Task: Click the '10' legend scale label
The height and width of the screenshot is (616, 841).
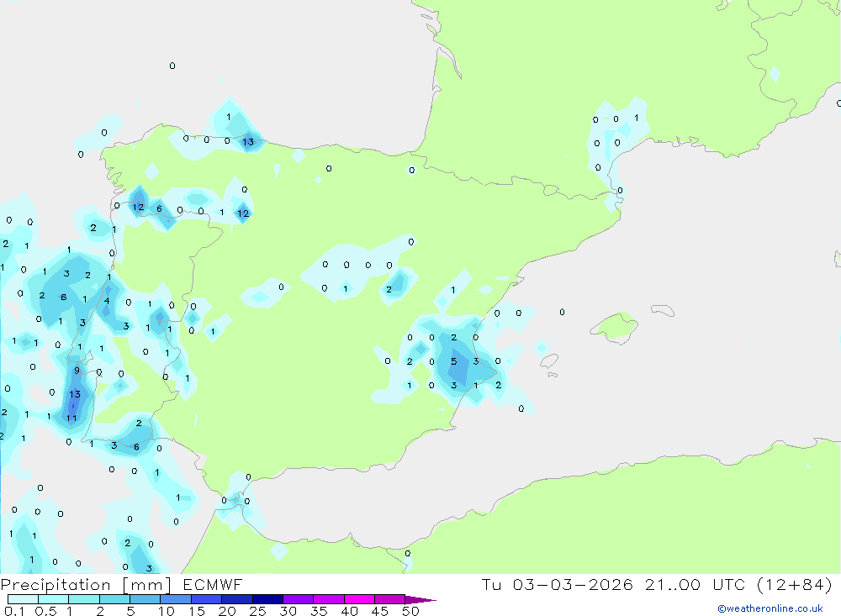Action: 167,611
